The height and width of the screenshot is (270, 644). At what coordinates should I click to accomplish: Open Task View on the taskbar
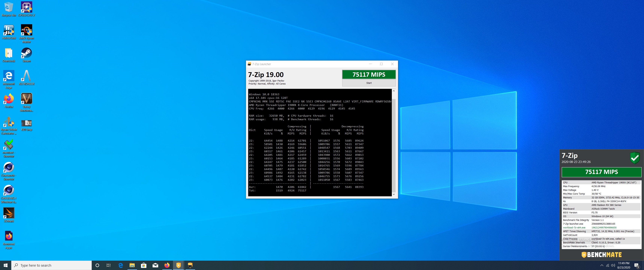pos(109,265)
